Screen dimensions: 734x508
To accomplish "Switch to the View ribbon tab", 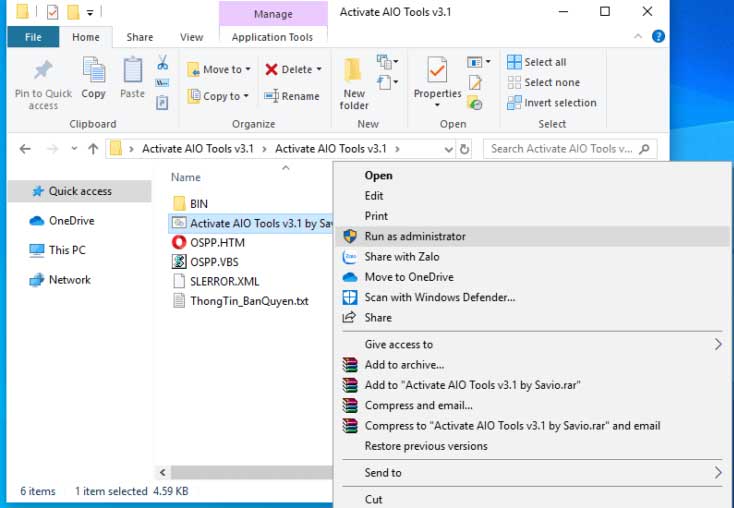I will click(x=191, y=37).
